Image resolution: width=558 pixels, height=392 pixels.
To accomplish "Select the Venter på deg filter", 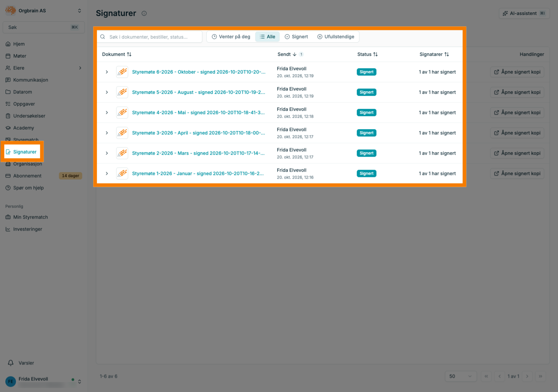I will 231,37.
